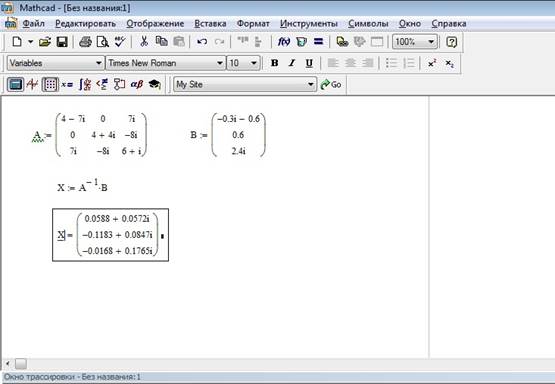This screenshot has width=555, height=384.
Task: Toggle numbered list
Action: click(x=408, y=63)
